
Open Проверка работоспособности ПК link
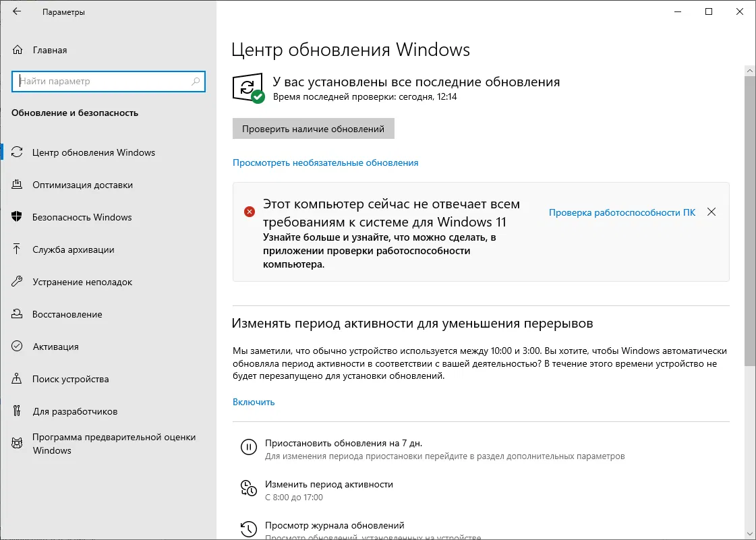click(622, 212)
